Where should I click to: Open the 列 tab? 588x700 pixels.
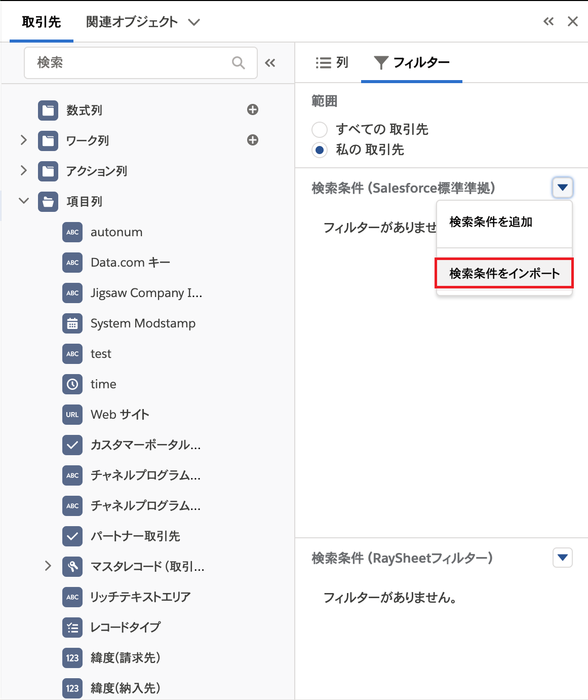[332, 62]
